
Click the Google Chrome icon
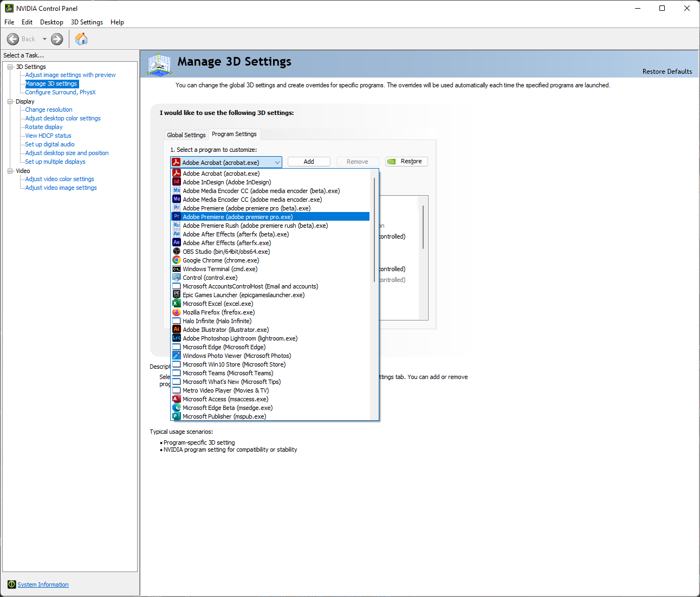coord(177,260)
